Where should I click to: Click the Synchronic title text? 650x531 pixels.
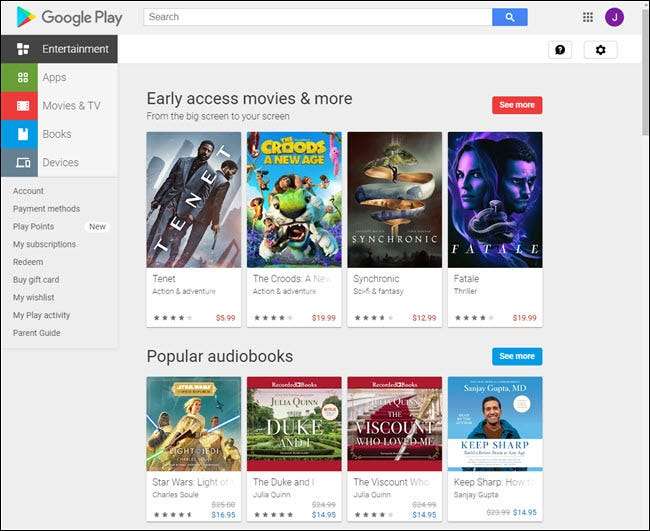[x=376, y=279]
